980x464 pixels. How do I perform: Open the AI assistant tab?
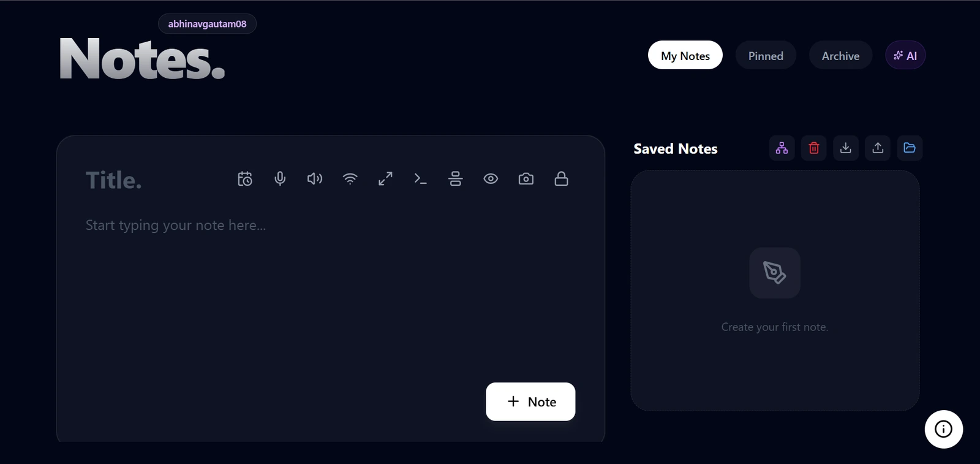905,56
